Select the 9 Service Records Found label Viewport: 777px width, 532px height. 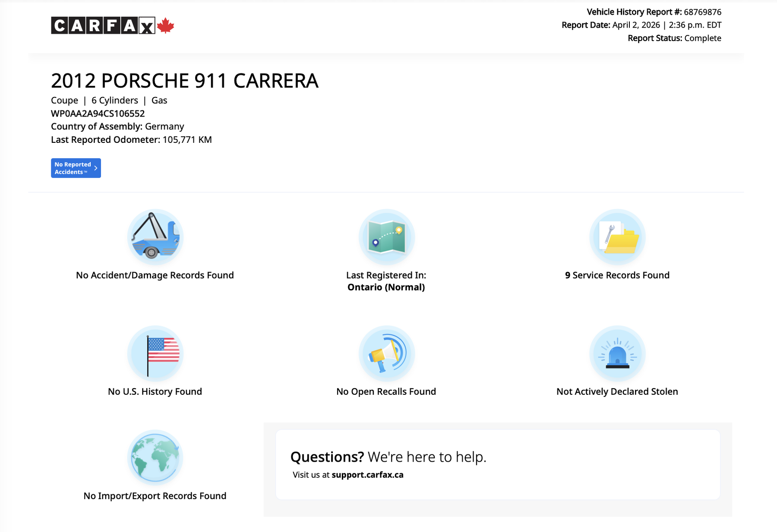[617, 275]
